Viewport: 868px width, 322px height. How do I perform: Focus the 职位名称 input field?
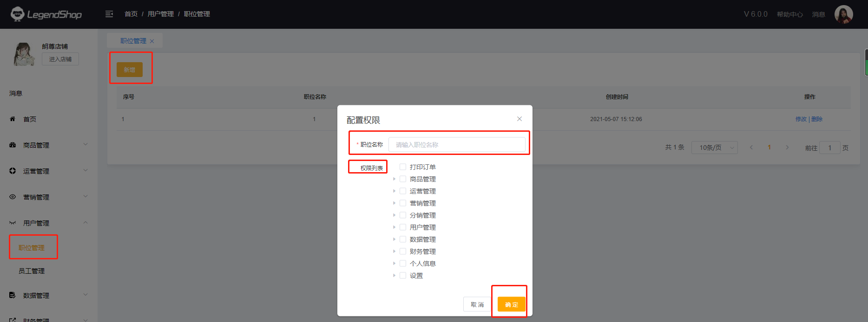(457, 145)
